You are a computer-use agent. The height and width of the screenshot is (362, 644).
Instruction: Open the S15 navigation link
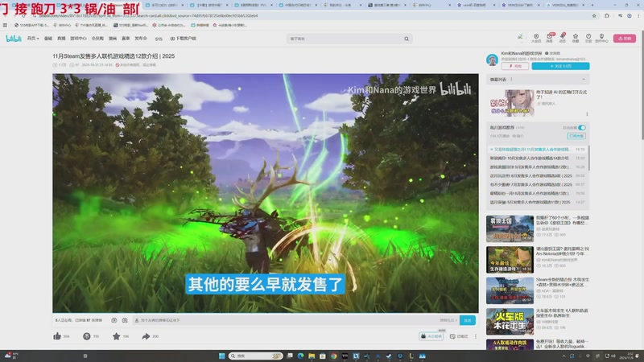pos(159,39)
